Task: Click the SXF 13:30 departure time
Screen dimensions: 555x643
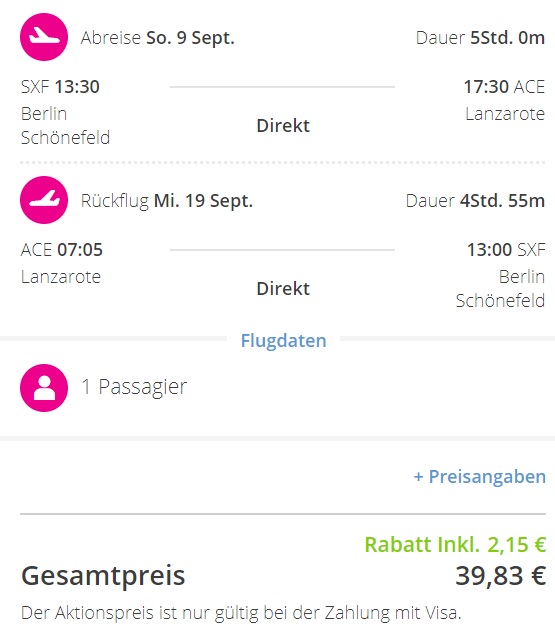Action: (60, 87)
